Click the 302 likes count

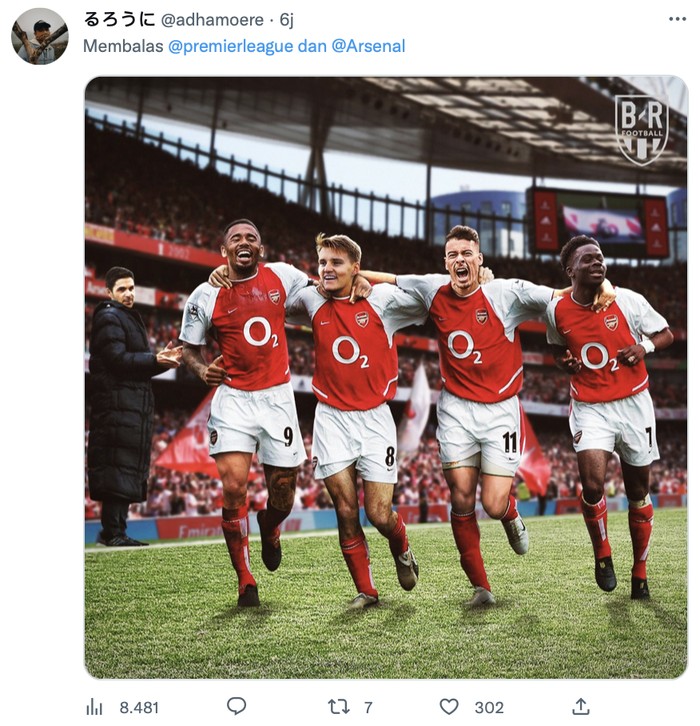point(489,707)
